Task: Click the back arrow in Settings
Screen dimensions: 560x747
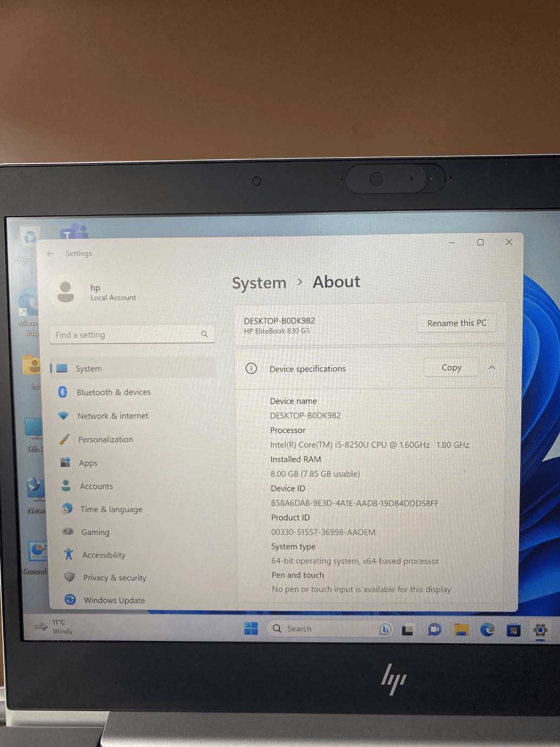Action: [51, 253]
